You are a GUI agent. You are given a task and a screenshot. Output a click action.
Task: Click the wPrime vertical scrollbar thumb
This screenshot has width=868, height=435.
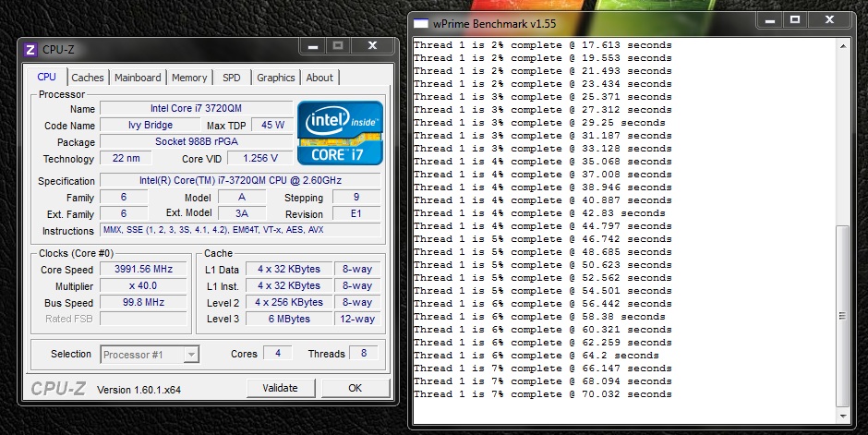[843, 316]
